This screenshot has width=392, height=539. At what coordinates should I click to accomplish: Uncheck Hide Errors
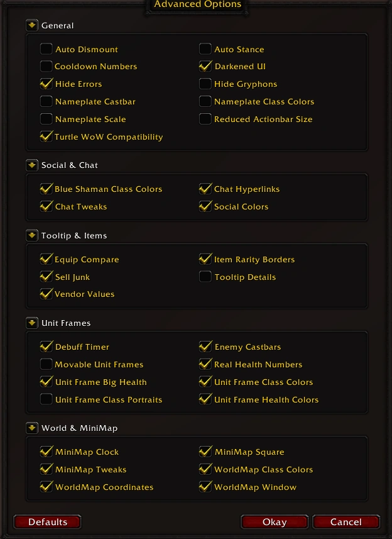tap(46, 84)
